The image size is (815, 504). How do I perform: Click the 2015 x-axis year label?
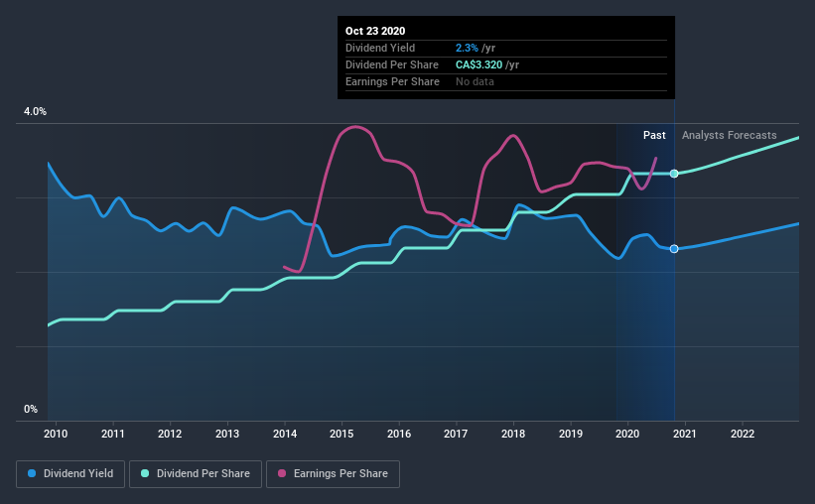click(341, 434)
